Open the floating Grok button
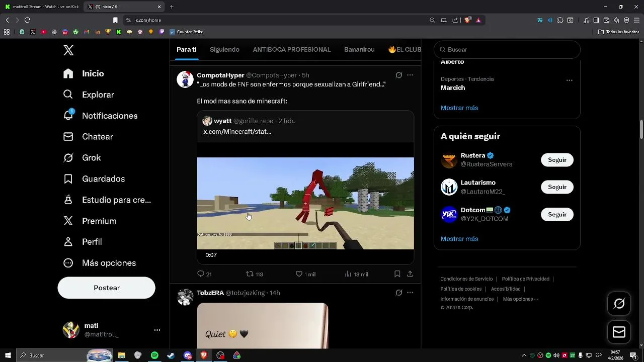 click(619, 304)
